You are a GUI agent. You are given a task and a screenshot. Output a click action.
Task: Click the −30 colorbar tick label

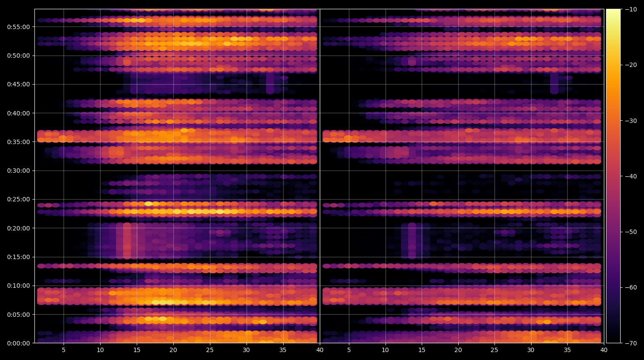pyautogui.click(x=631, y=121)
